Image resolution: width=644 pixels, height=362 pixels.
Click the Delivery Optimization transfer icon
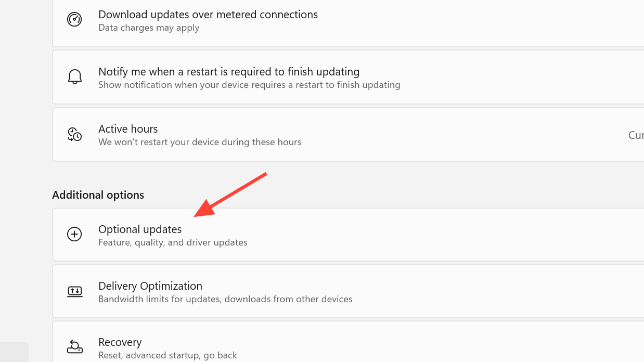(74, 291)
